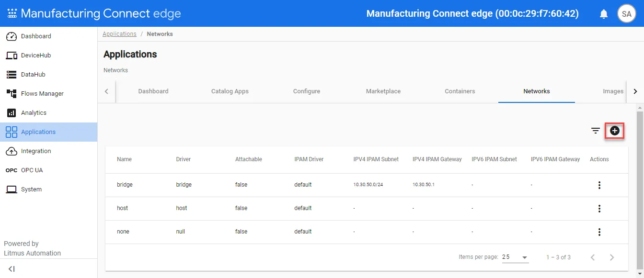Open the notifications bell
The width and height of the screenshot is (644, 278).
pos(604,14)
